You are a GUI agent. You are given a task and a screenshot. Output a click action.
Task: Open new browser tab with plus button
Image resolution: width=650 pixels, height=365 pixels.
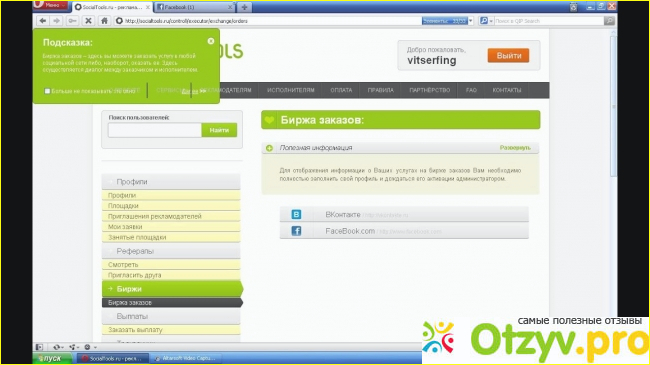(244, 7)
